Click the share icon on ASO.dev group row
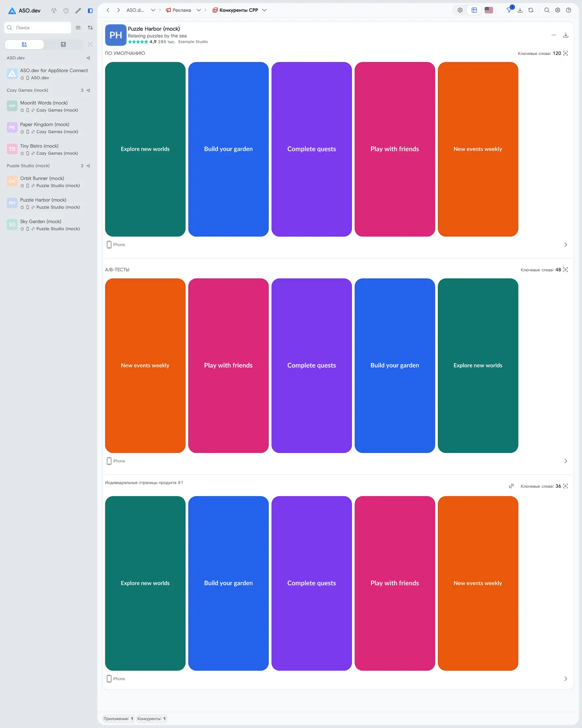The height and width of the screenshot is (728, 582). click(88, 58)
